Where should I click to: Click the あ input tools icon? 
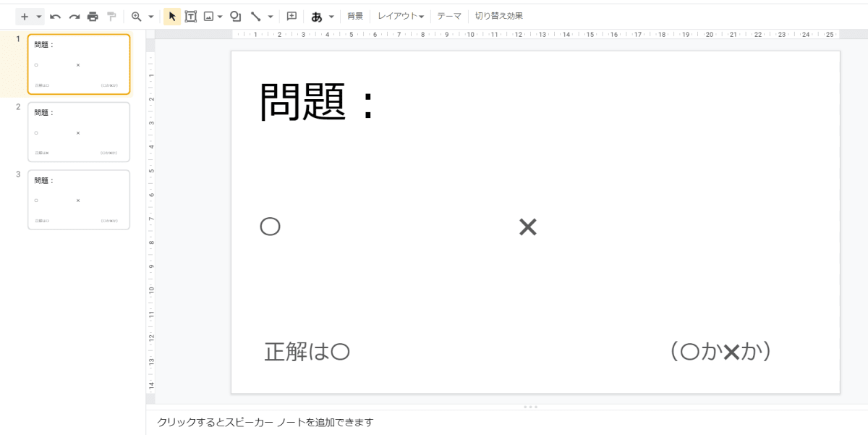coord(317,17)
